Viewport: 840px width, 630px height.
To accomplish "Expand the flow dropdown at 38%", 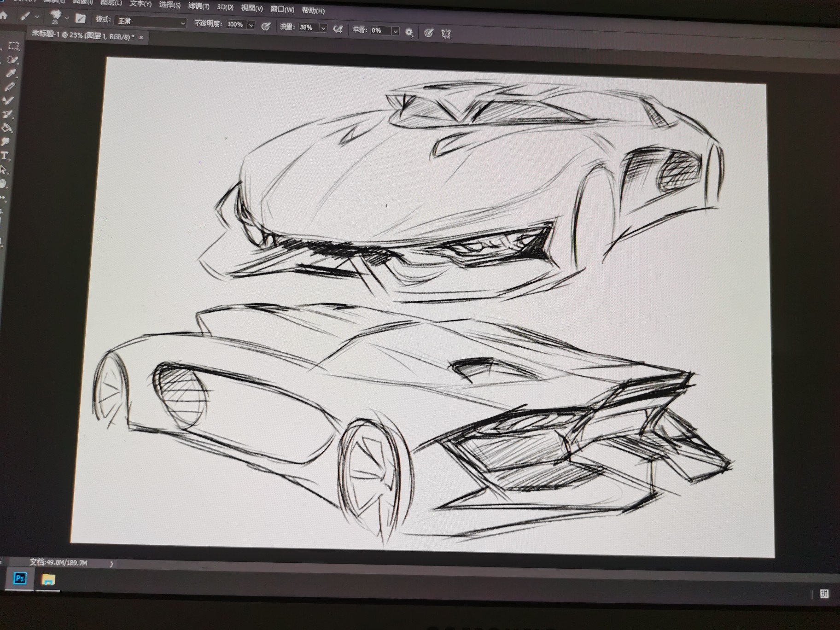I will (323, 29).
